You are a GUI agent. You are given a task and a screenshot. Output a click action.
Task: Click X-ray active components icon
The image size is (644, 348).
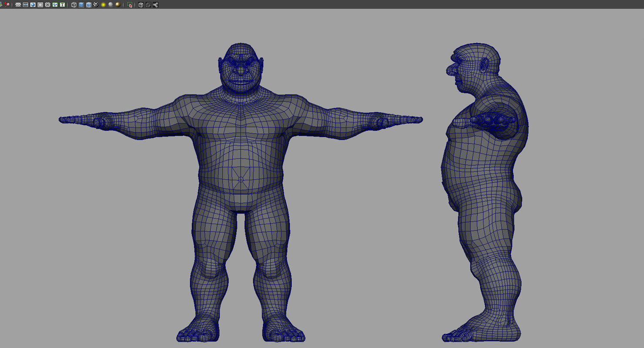tap(148, 5)
